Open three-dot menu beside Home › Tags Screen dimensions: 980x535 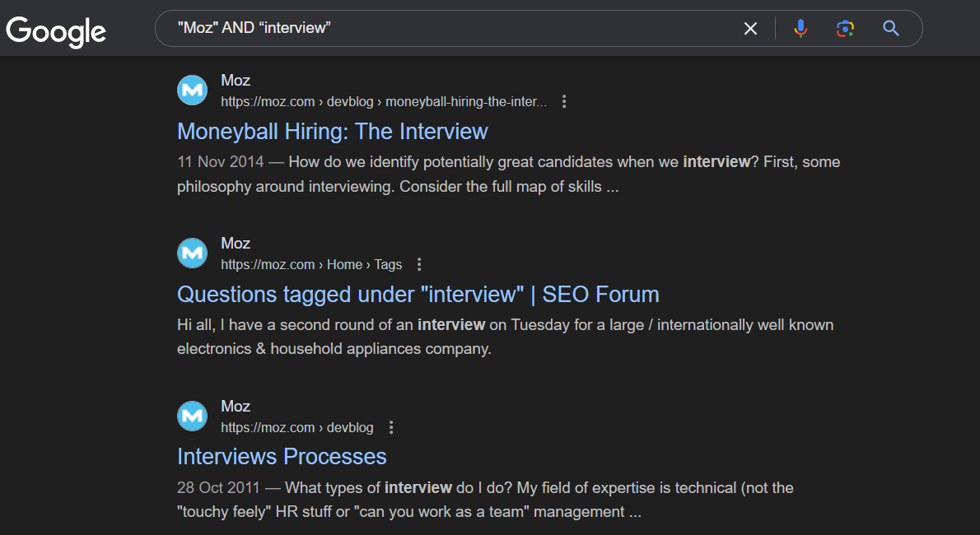coord(418,264)
